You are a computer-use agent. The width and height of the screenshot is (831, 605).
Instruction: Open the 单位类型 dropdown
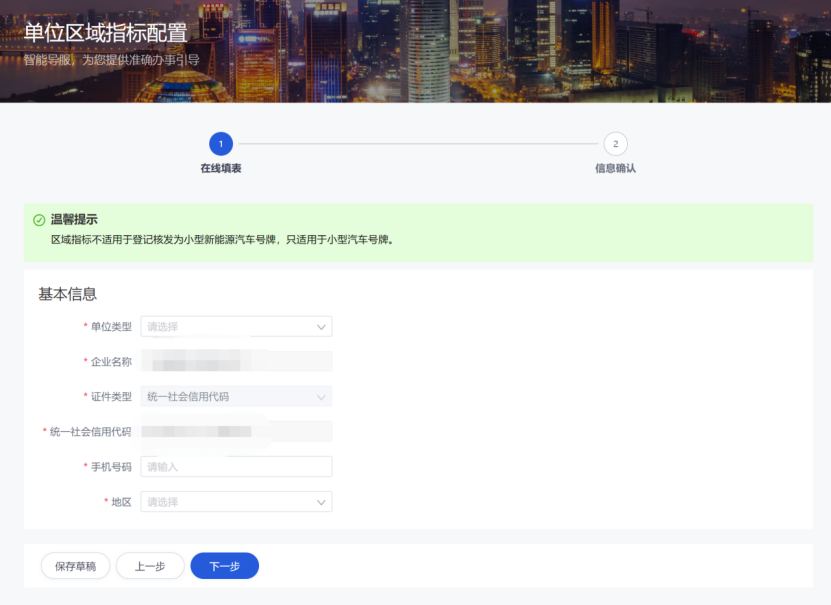[236, 327]
